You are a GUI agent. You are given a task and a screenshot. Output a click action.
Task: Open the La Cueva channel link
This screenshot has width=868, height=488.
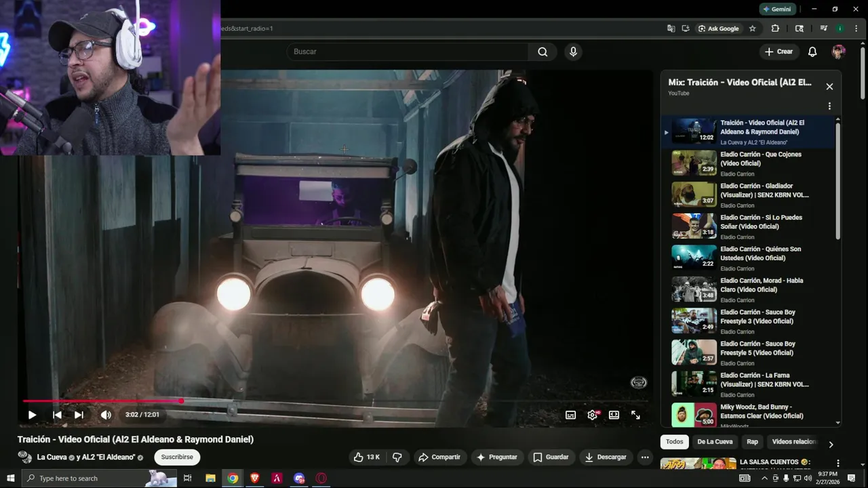point(52,457)
